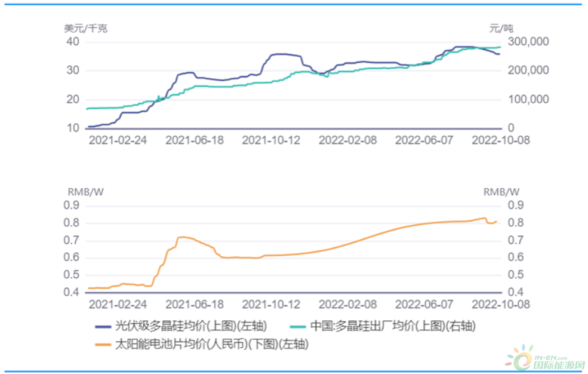The height and width of the screenshot is (374, 588).
Task: Click the 100,000 right axis tick label
Action: (528, 99)
